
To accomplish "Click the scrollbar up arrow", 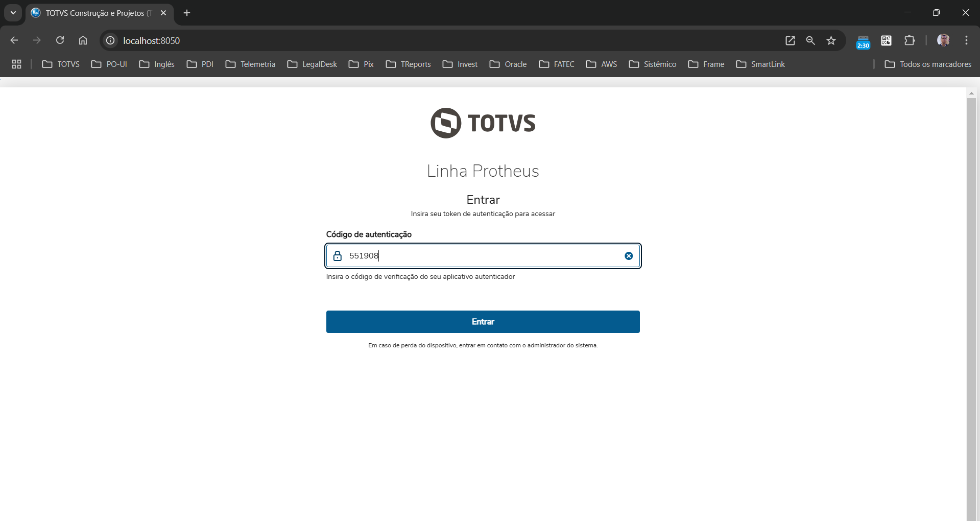I will [x=971, y=93].
